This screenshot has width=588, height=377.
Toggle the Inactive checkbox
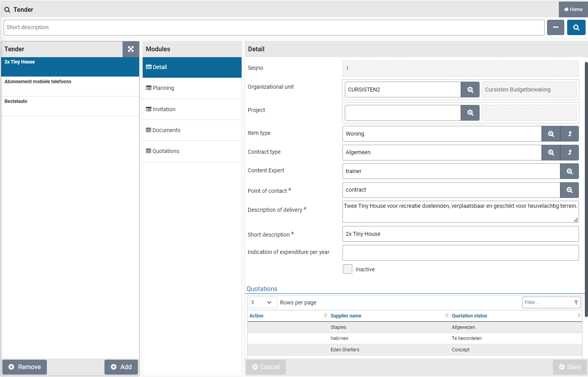point(348,269)
